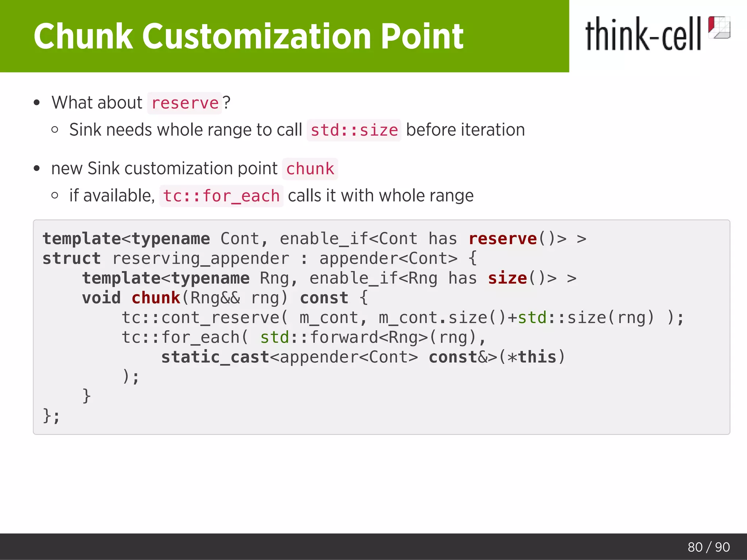Click the inline code 'reserve' in first bullet
The height and width of the screenshot is (560, 747).
(185, 103)
